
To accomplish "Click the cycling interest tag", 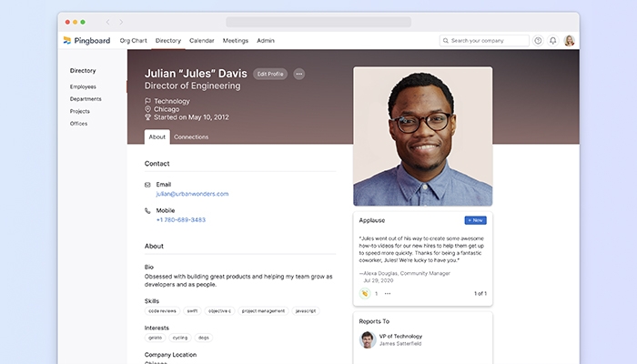I will 180,338.
